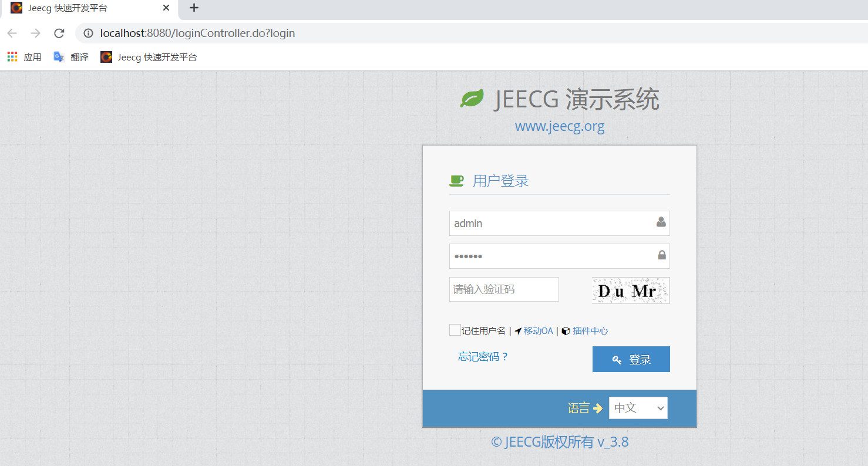Click the 用户登录 heading

coord(501,181)
